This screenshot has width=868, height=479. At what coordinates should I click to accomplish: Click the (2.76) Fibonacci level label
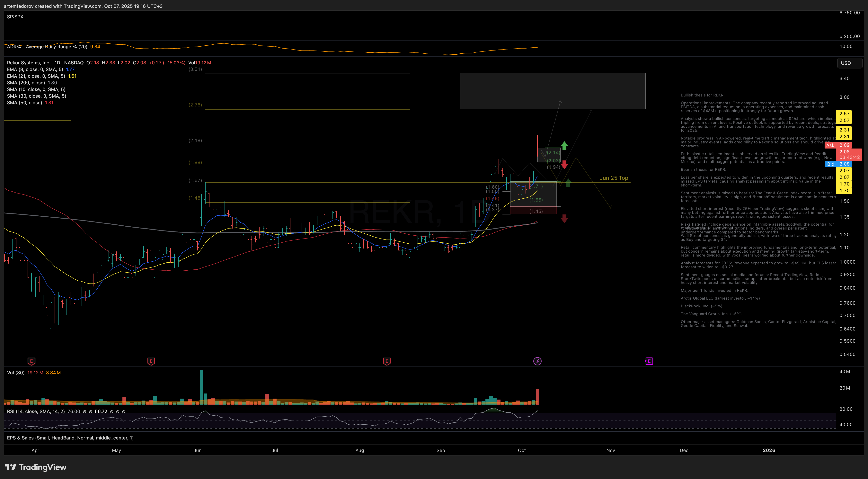click(195, 105)
